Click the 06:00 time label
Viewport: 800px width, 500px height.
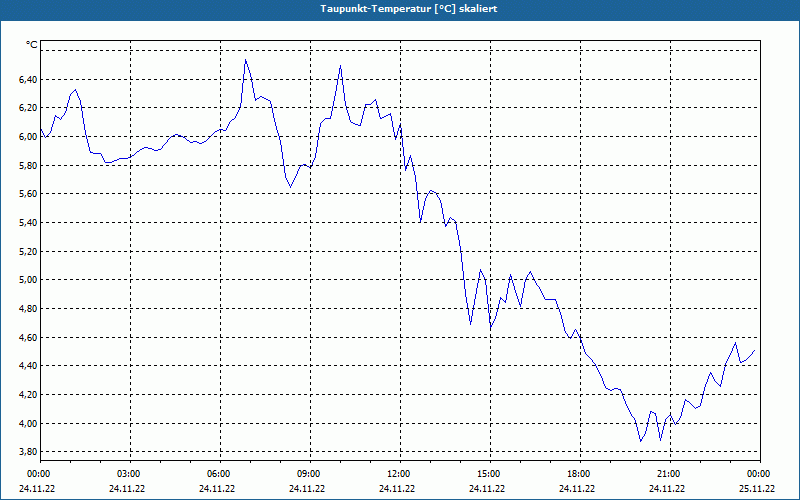click(x=220, y=474)
